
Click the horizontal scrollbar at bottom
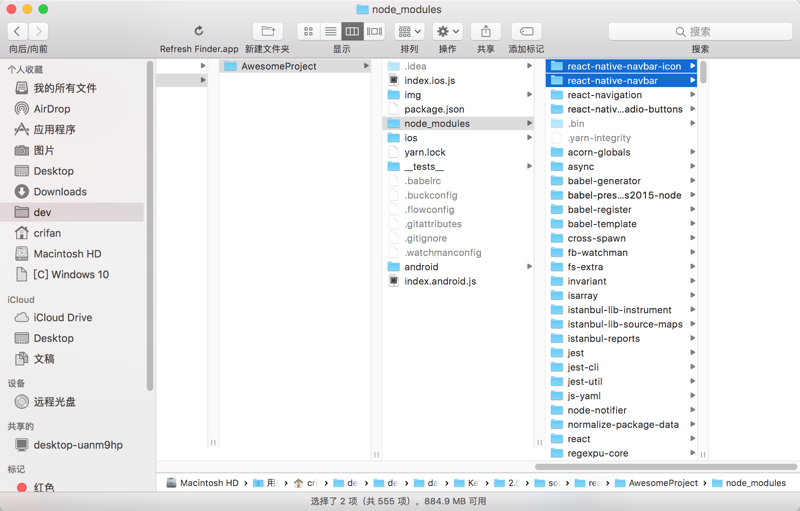tap(666, 467)
